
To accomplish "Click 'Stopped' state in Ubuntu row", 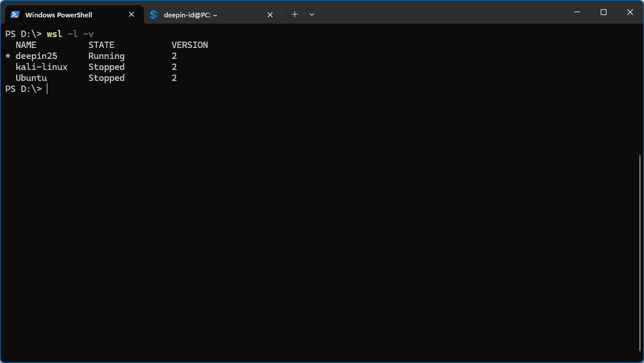I will [x=106, y=79].
